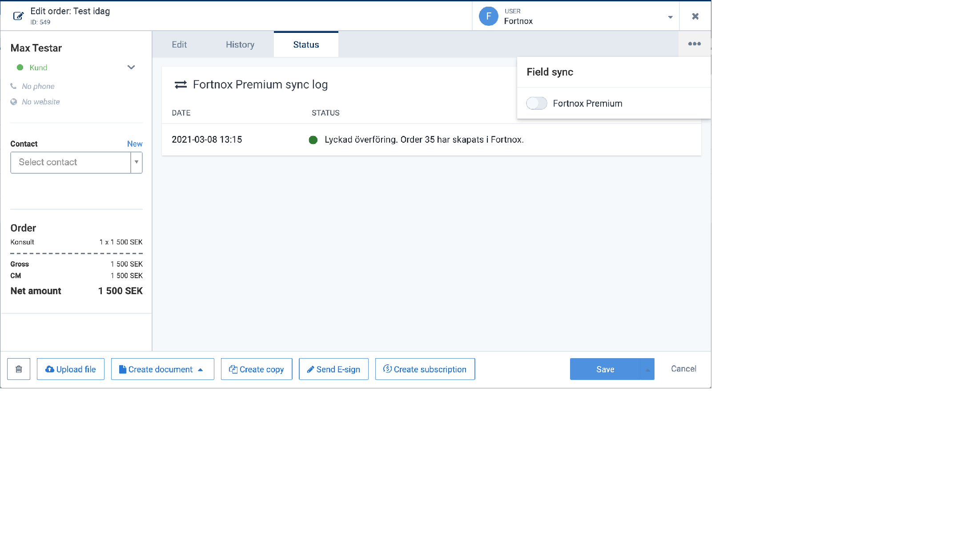
Task: Close the edit order dialog
Action: click(x=695, y=16)
